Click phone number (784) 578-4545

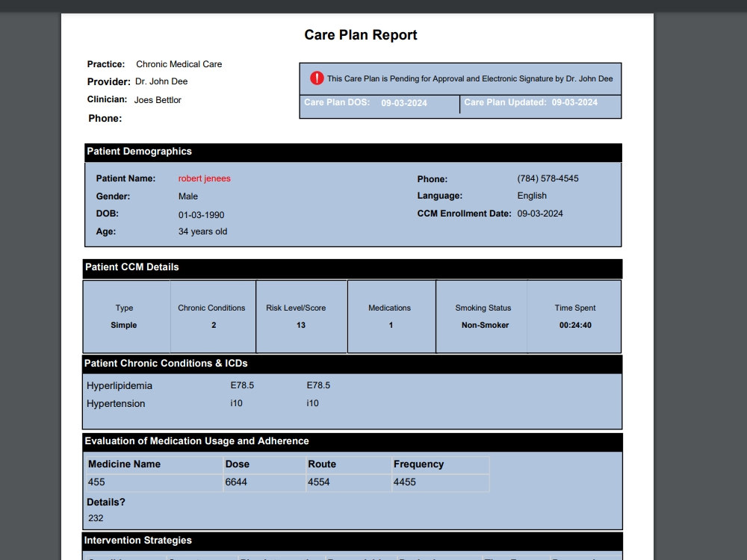click(548, 178)
